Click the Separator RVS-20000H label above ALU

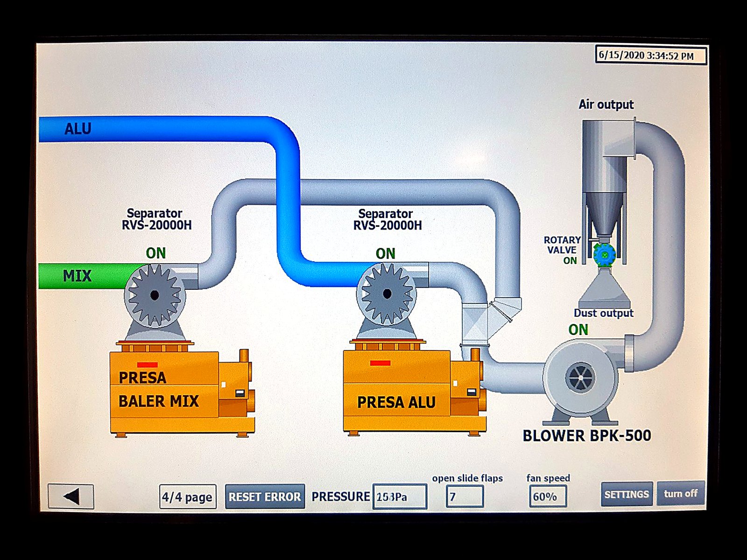[387, 220]
